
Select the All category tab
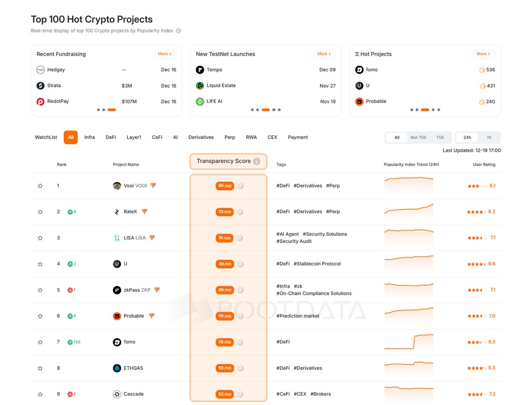(x=71, y=138)
